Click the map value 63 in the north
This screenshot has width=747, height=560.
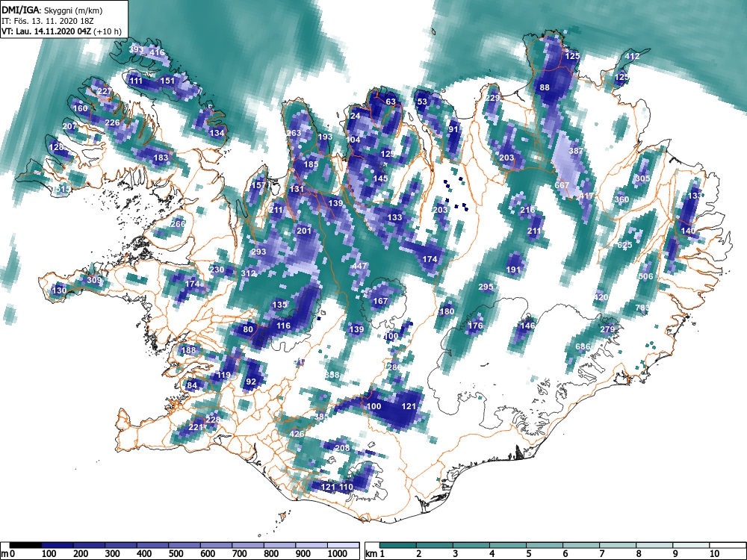(x=391, y=102)
